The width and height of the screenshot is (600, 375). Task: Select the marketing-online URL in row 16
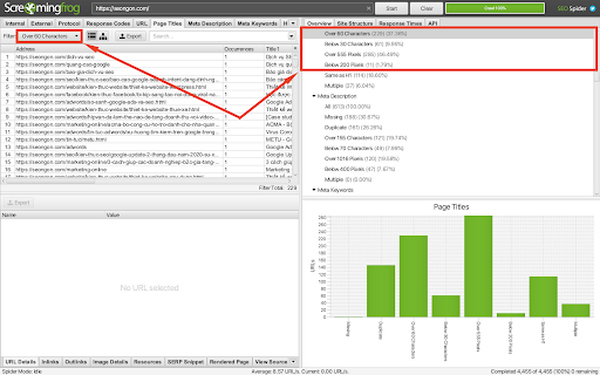(x=61, y=170)
